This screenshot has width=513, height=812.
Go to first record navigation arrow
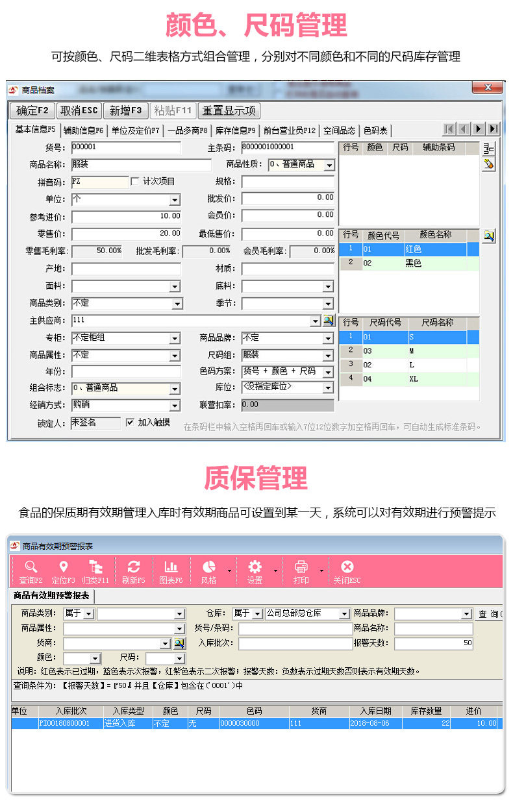pyautogui.click(x=449, y=129)
